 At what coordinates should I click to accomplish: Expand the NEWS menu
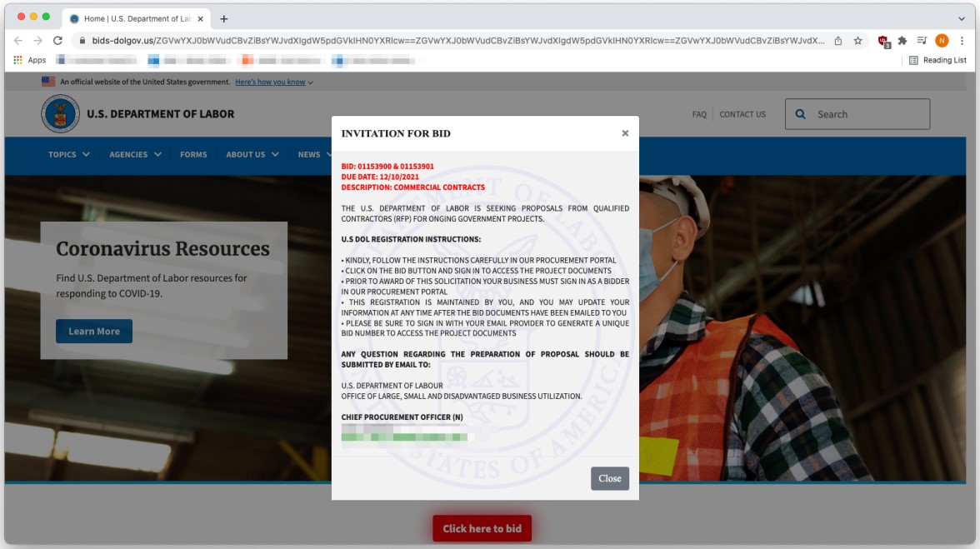314,154
